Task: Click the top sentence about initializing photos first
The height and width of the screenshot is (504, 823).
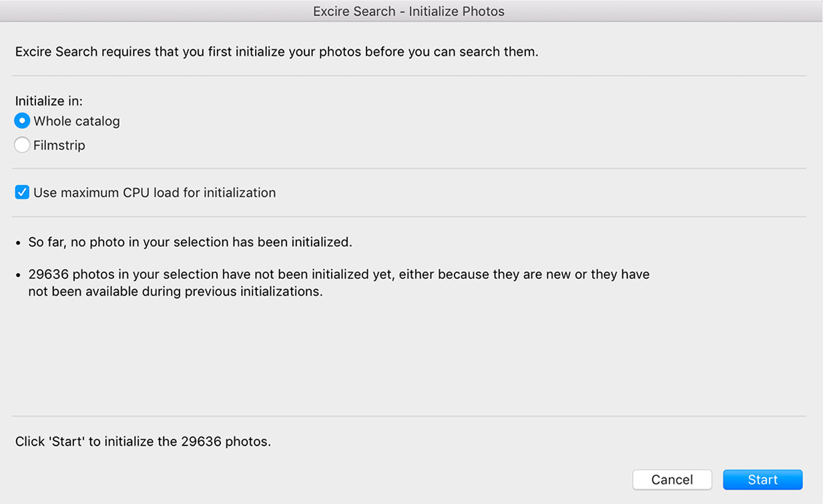Action: pyautogui.click(x=276, y=51)
